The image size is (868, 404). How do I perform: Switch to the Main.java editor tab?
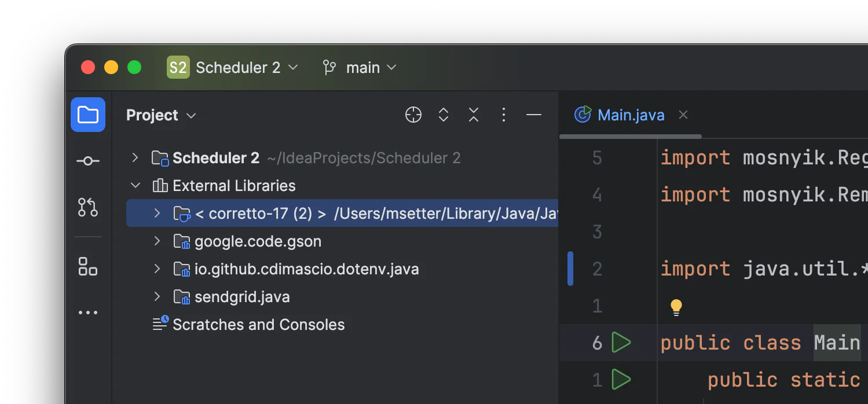pos(631,115)
